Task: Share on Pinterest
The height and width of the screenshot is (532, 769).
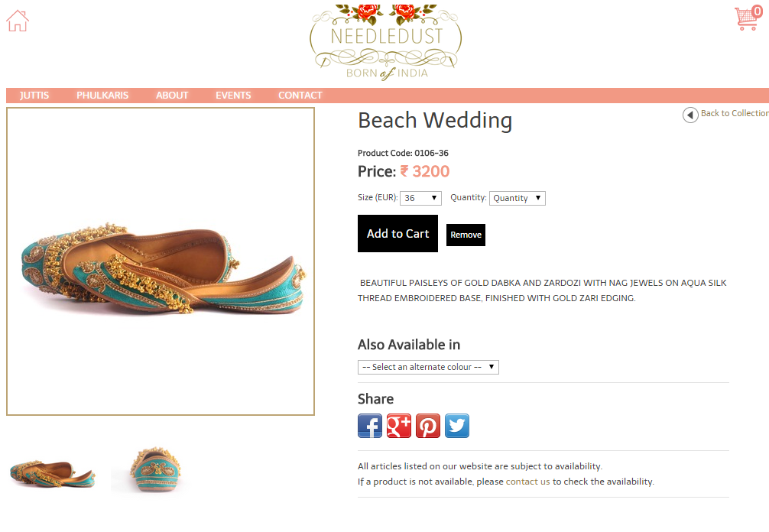Action: 427,426
